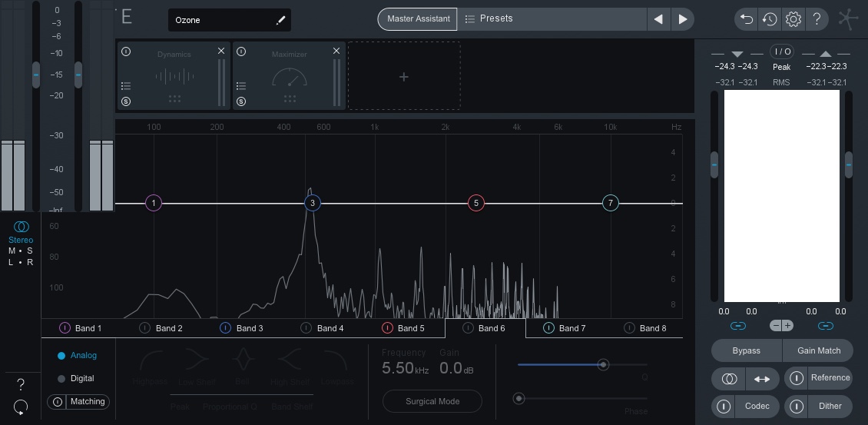Click the undo icon
Viewport: 868px width, 425px height.
tap(746, 19)
